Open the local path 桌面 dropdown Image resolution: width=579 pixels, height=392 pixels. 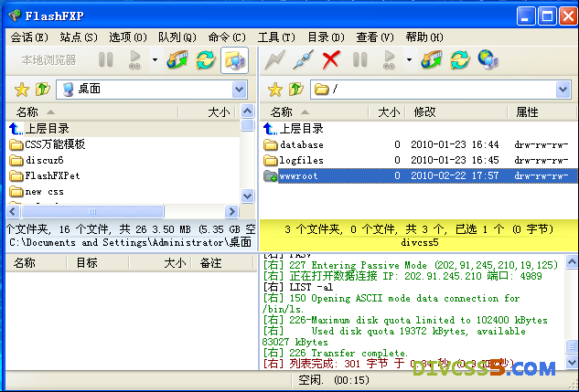click(x=240, y=90)
